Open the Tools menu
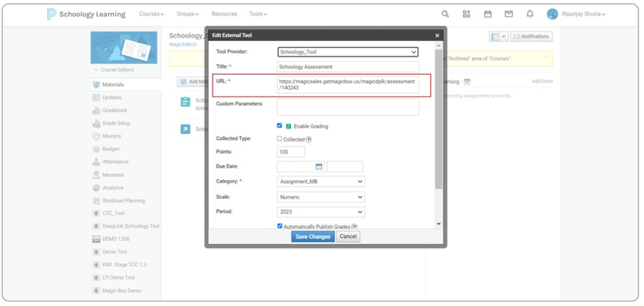This screenshot has width=644, height=306. pyautogui.click(x=258, y=14)
